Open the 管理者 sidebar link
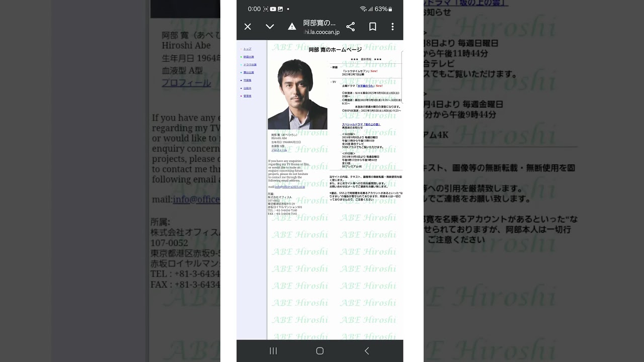 (x=248, y=96)
